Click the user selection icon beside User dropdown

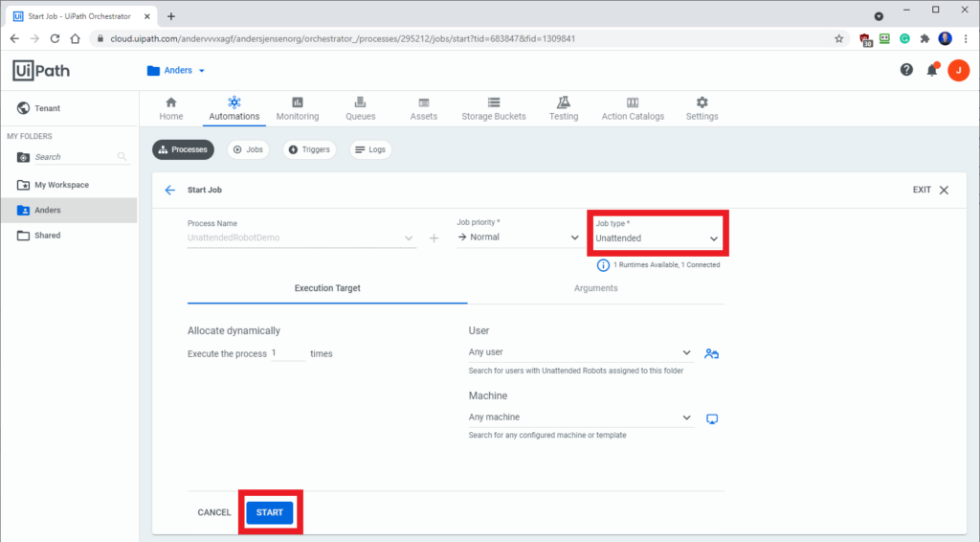click(711, 353)
